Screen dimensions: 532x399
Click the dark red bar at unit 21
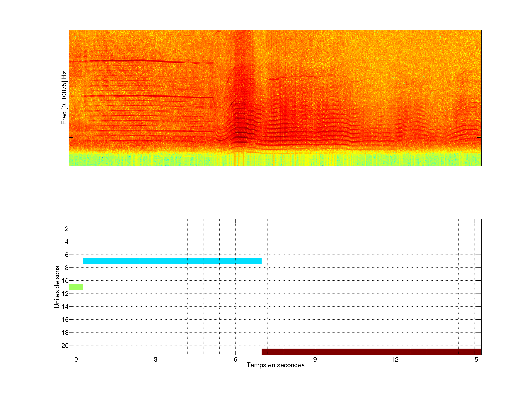371,352
